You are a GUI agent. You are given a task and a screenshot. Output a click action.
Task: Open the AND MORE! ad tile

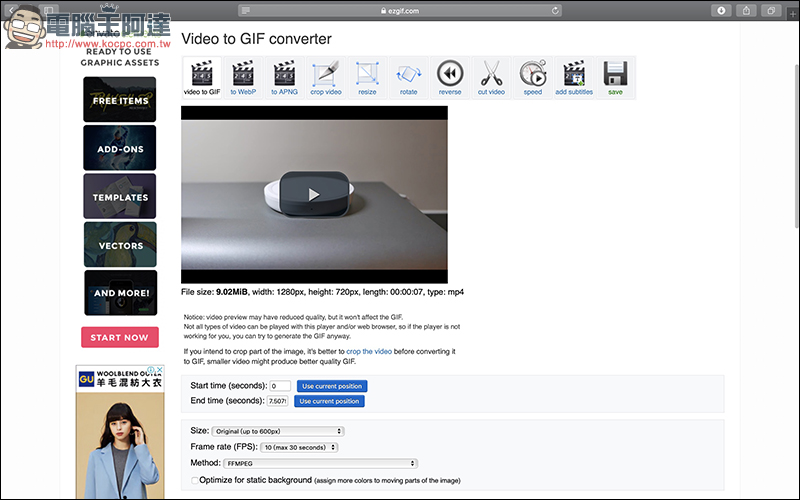(121, 293)
